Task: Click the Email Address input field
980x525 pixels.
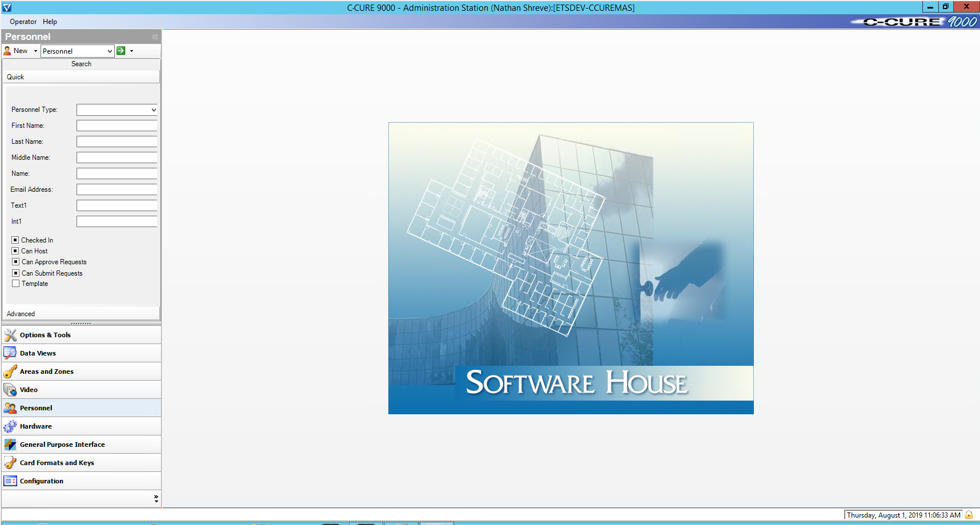Action: point(117,189)
